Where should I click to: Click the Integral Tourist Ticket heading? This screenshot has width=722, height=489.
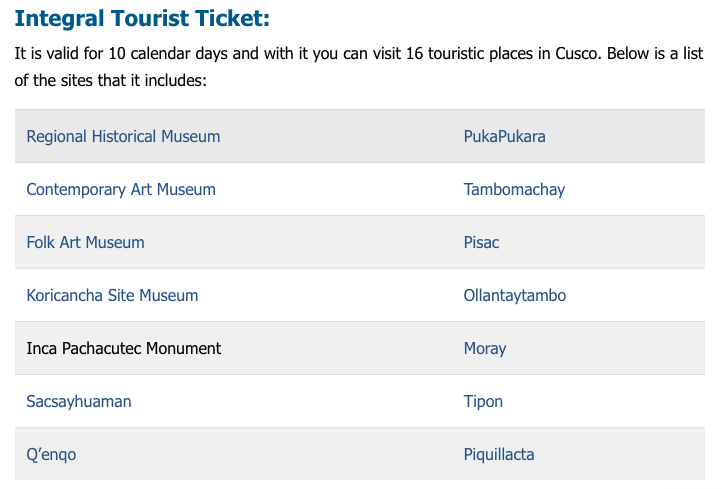142,18
